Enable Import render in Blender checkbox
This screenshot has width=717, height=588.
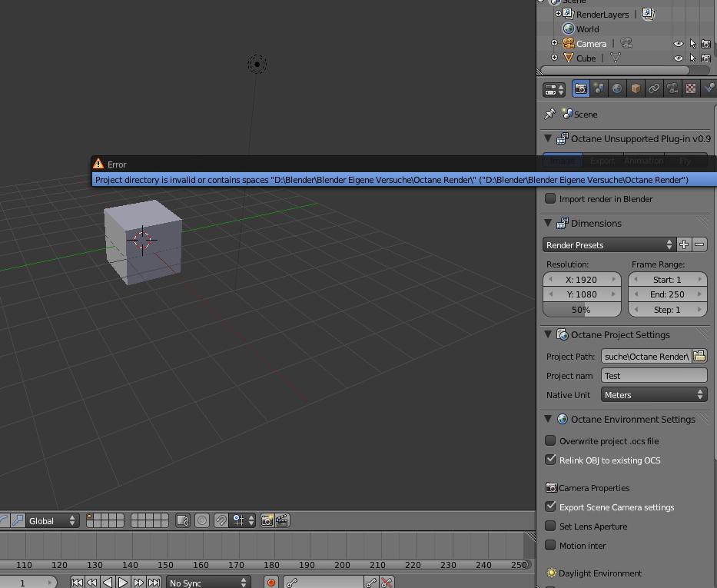pos(550,198)
